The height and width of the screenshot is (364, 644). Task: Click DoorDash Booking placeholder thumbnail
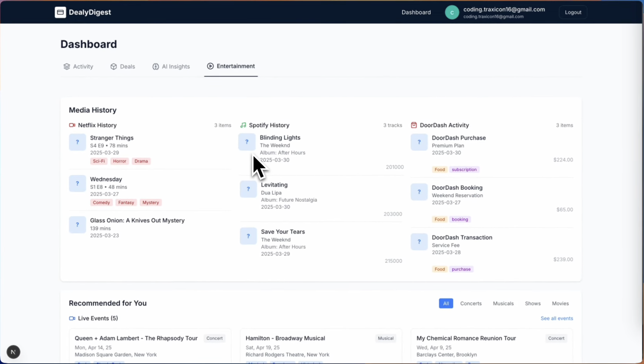[419, 192]
